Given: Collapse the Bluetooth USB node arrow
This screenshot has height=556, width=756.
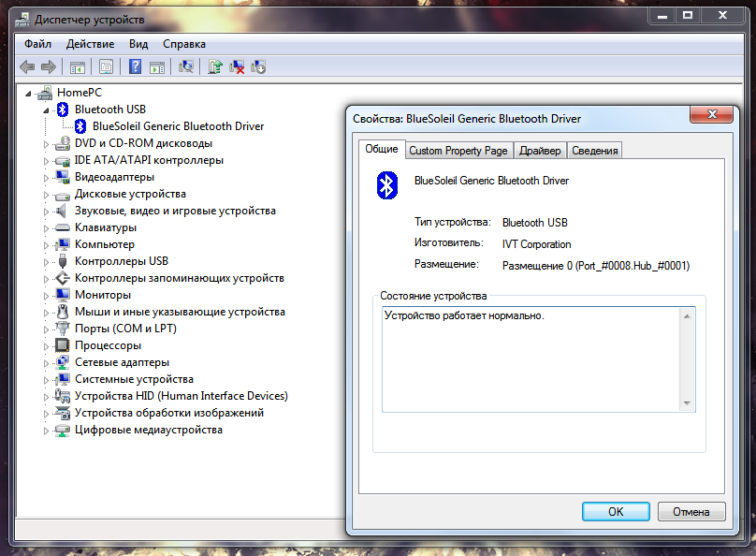Looking at the screenshot, I should 46,110.
